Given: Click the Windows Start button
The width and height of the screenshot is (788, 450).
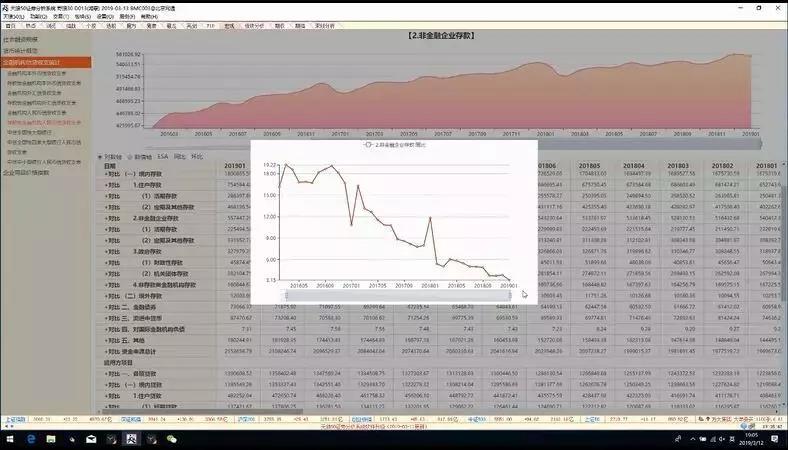Looking at the screenshot, I should [10, 438].
